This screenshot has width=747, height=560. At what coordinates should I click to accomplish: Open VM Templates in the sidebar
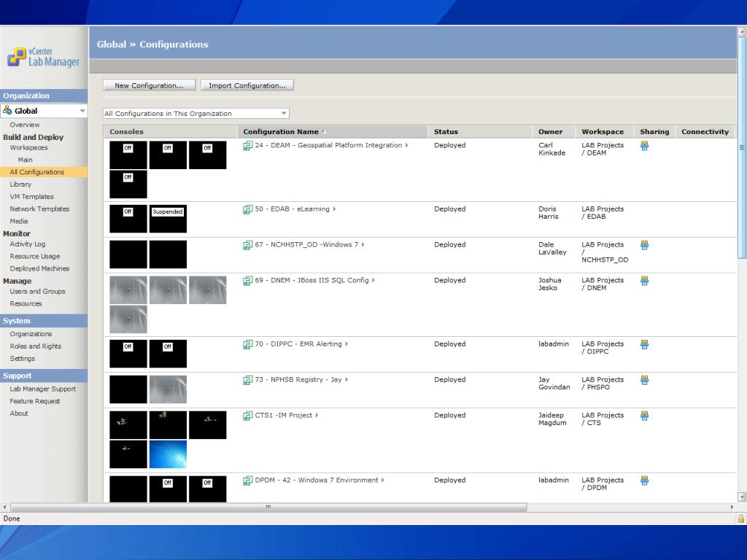click(31, 197)
